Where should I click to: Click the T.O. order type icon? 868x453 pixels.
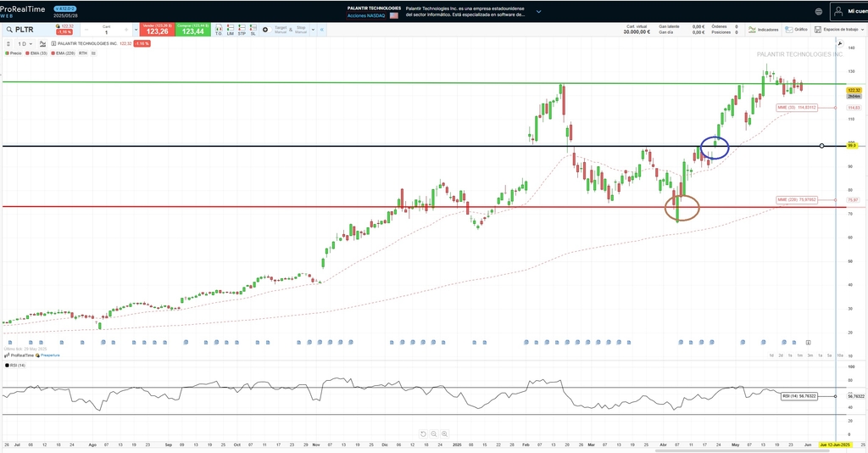tap(218, 30)
